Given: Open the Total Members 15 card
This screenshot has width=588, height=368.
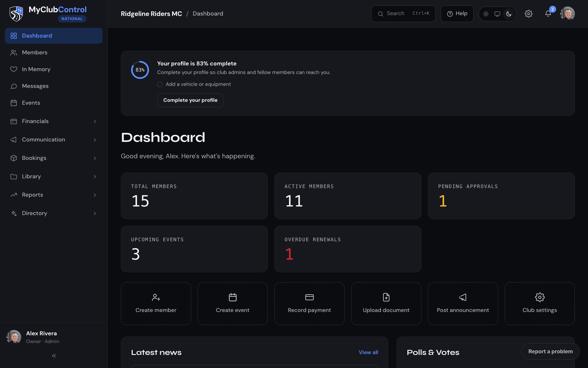Looking at the screenshot, I should (x=194, y=196).
